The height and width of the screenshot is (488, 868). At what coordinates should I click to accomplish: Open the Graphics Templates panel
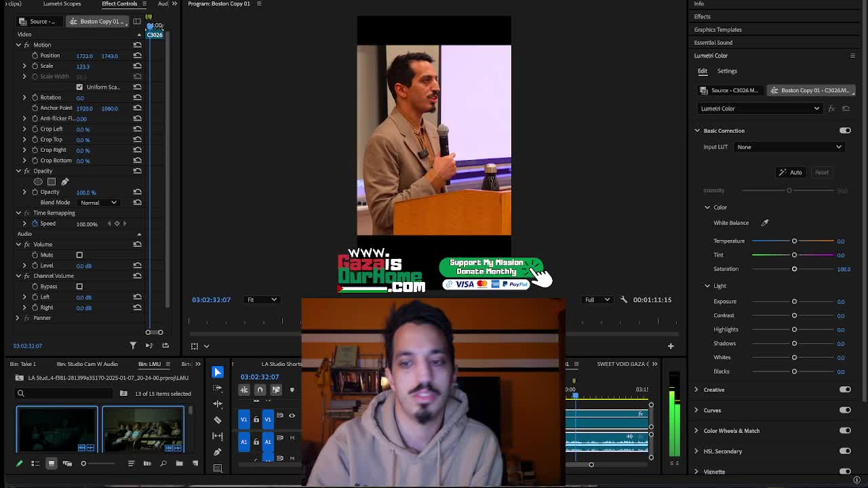[x=717, y=30]
